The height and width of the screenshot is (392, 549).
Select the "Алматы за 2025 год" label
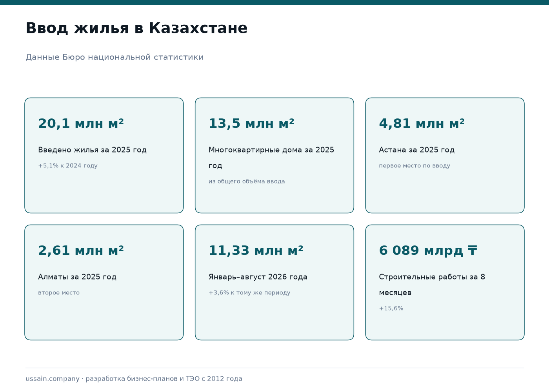point(77,277)
